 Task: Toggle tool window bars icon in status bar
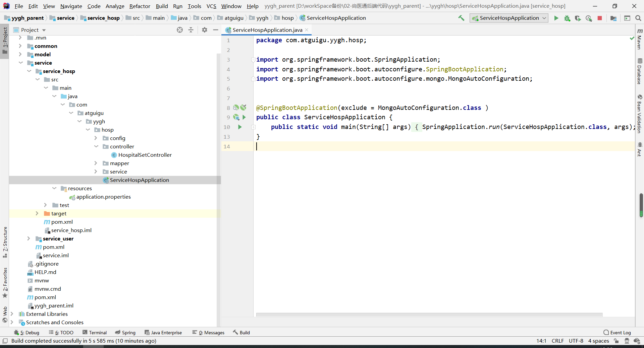(5, 341)
